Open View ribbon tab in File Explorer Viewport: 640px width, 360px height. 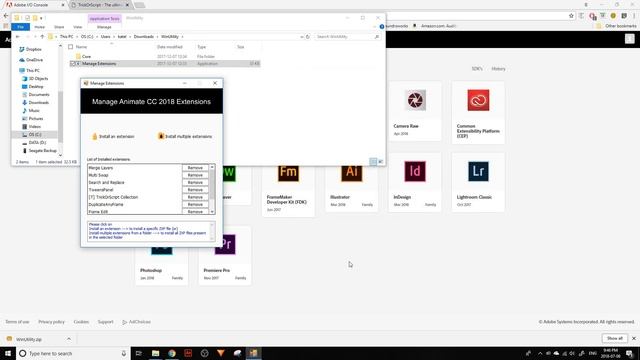(78, 27)
